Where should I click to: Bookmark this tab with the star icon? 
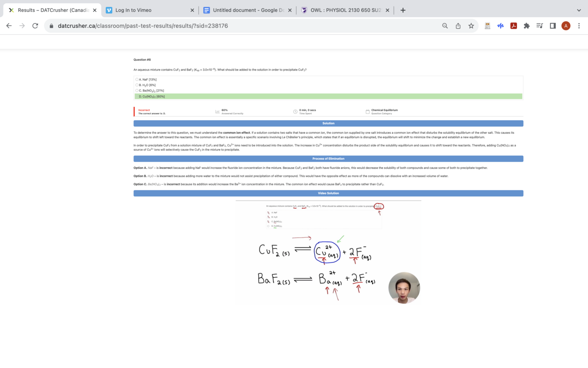[x=471, y=26]
